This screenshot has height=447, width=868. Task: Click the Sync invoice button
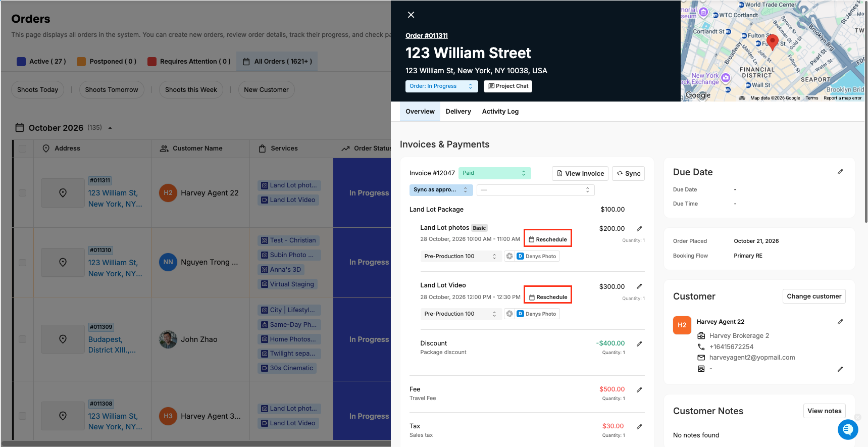pos(628,174)
